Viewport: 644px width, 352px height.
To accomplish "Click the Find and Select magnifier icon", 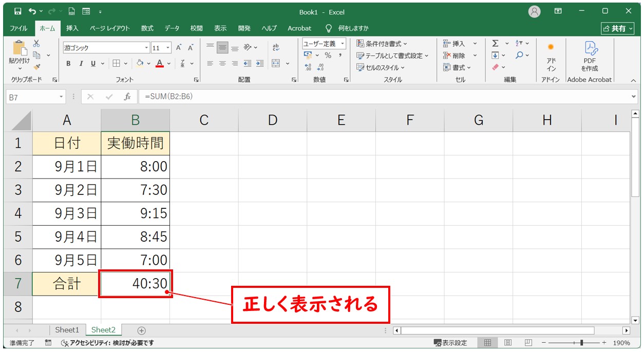I will pyautogui.click(x=519, y=55).
